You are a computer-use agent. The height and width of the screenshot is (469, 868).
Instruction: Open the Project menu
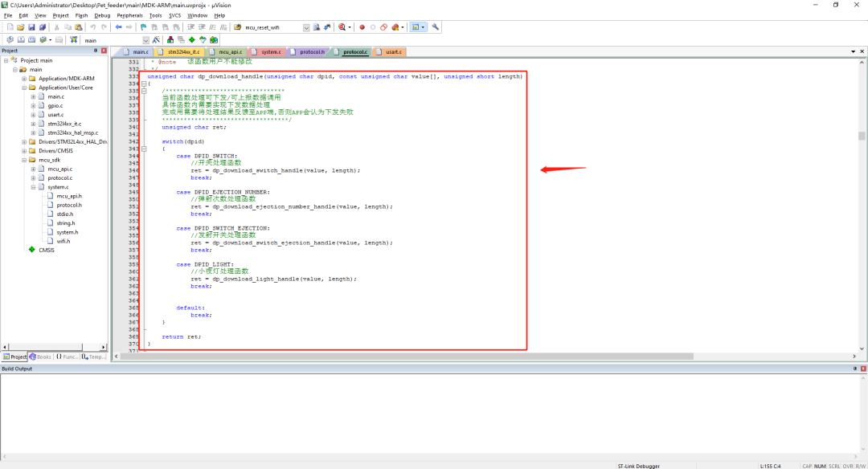point(60,15)
